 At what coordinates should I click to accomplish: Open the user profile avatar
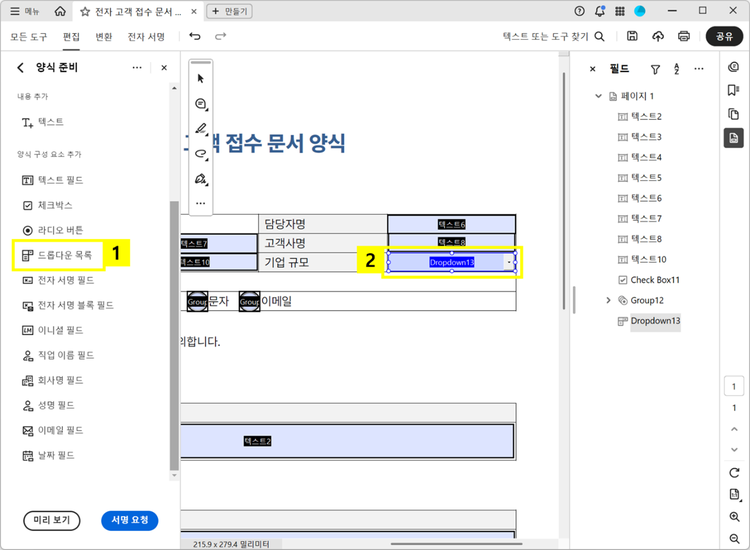pos(640,11)
